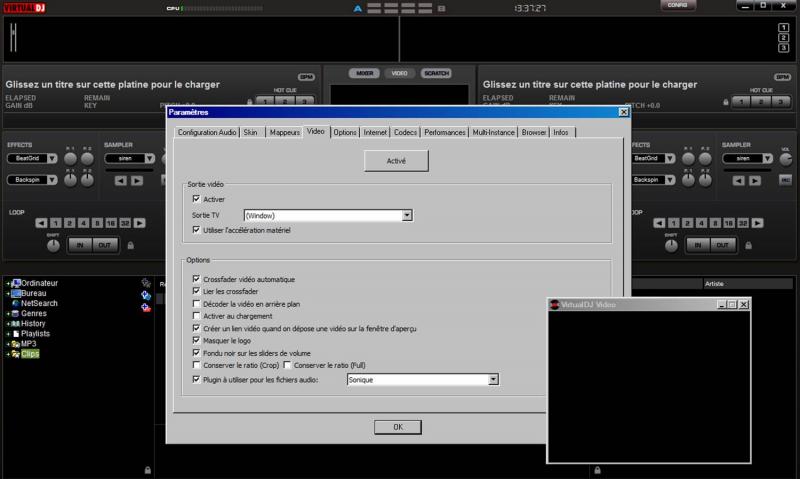Click OK to close Paramètres dialog
Viewport: 800px width, 479px height.
pyautogui.click(x=397, y=427)
